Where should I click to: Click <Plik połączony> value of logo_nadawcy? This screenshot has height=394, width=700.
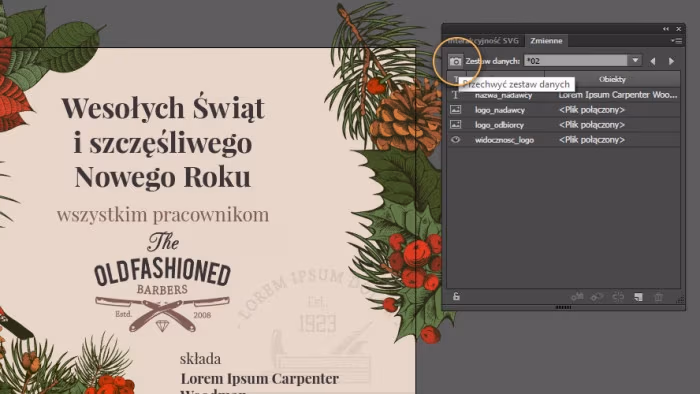point(592,110)
